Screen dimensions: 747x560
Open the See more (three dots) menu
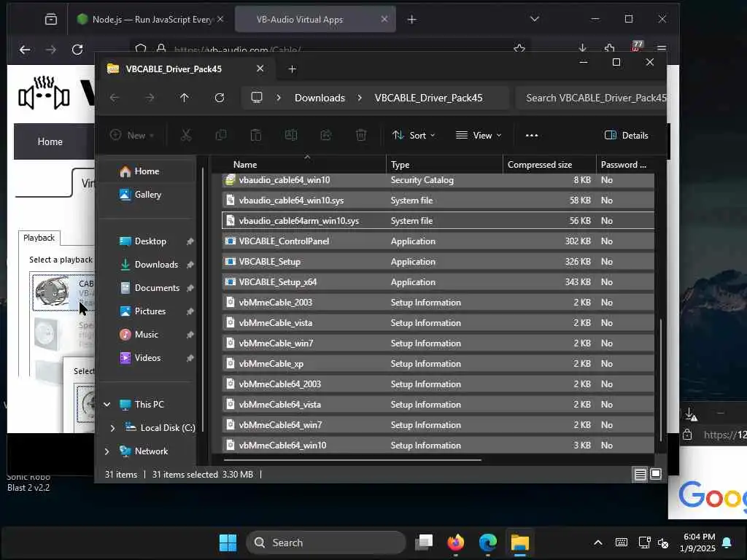coord(532,135)
